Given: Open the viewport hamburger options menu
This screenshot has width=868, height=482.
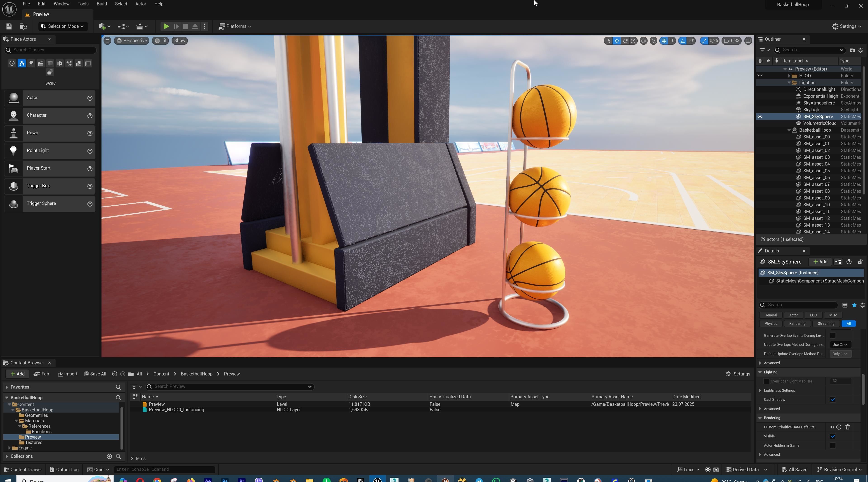Looking at the screenshot, I should coord(107,41).
